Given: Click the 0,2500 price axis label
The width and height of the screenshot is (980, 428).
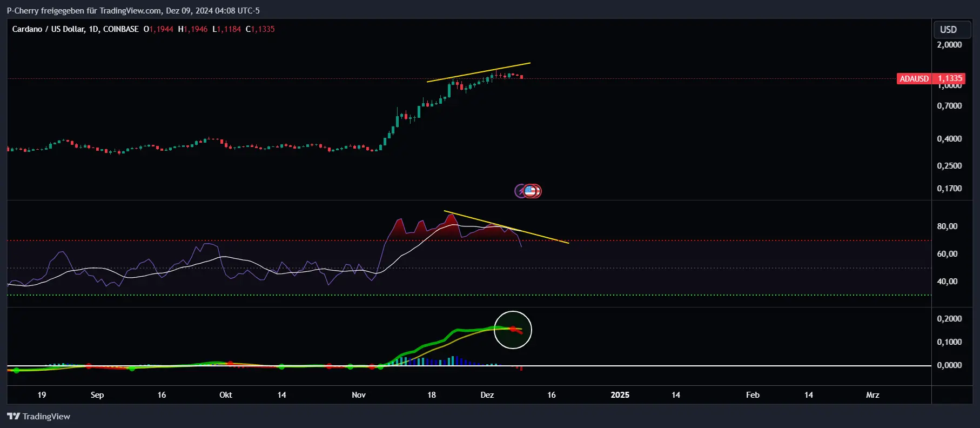Looking at the screenshot, I should (949, 166).
